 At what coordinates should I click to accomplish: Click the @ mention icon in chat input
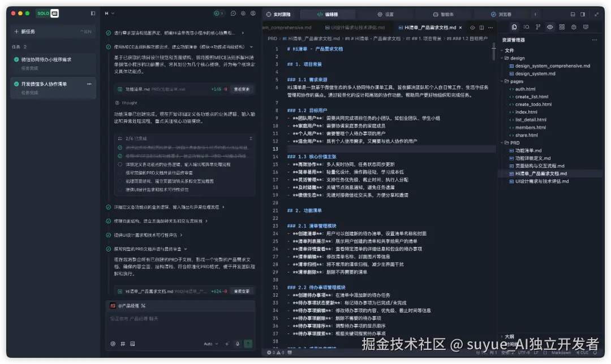[113, 344]
